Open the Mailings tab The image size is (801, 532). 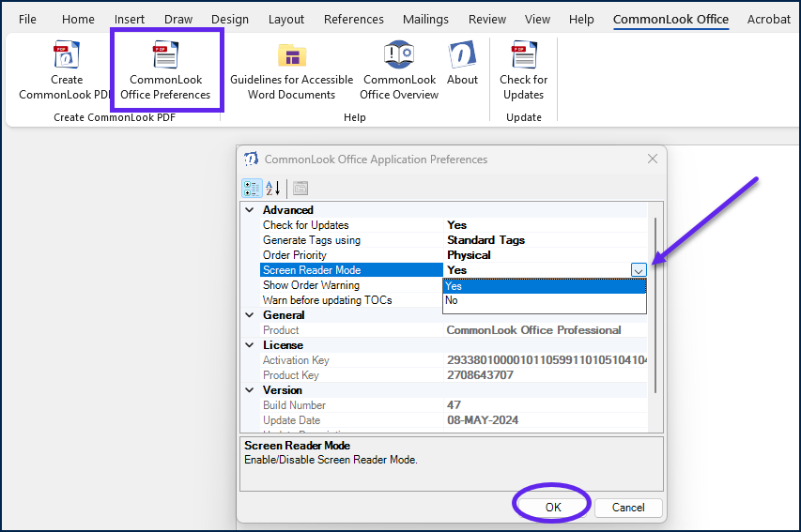point(425,20)
